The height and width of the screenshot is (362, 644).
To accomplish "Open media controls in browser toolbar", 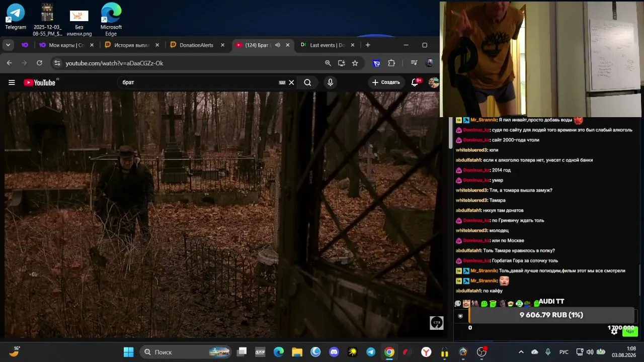I will 414,63.
